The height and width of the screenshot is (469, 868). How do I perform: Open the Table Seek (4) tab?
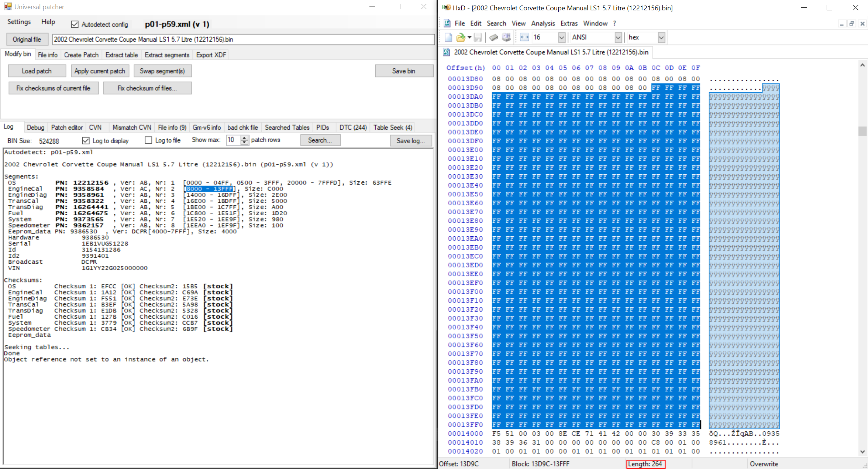pyautogui.click(x=393, y=127)
